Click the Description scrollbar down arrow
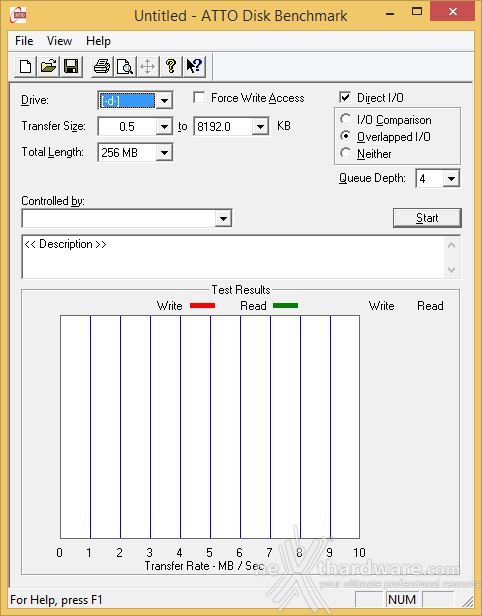 pyautogui.click(x=451, y=269)
